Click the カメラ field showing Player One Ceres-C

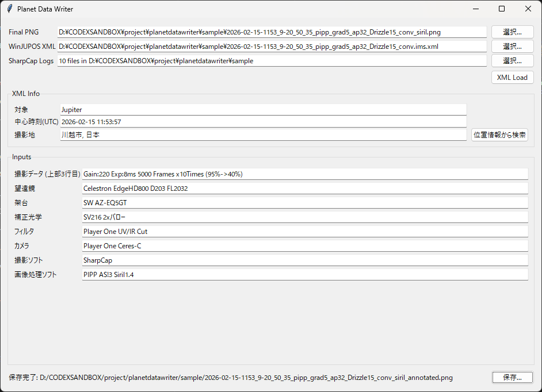click(x=305, y=245)
